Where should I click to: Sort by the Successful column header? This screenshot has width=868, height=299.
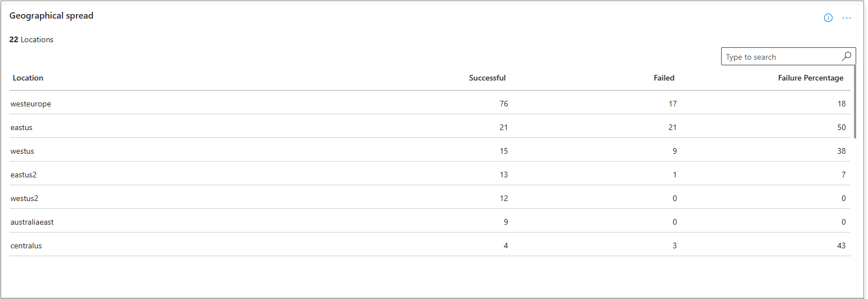click(487, 78)
